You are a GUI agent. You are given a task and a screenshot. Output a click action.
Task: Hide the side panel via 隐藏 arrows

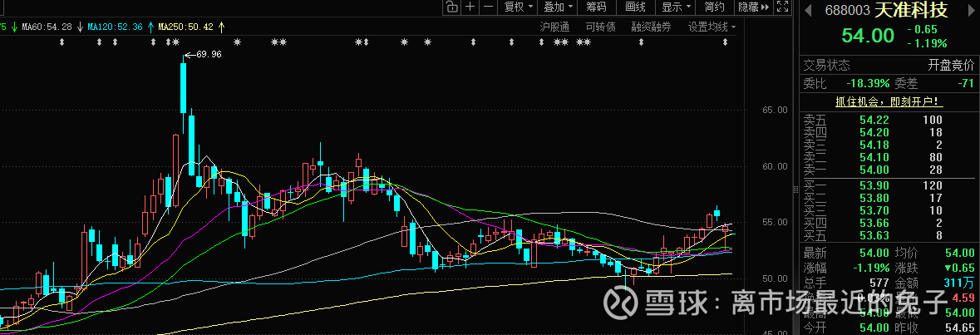[x=755, y=7]
